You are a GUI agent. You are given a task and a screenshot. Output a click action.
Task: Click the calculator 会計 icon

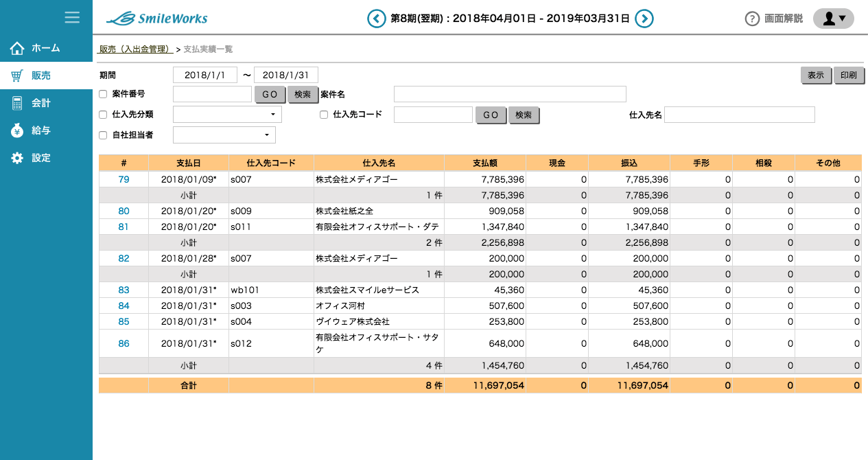pyautogui.click(x=17, y=103)
